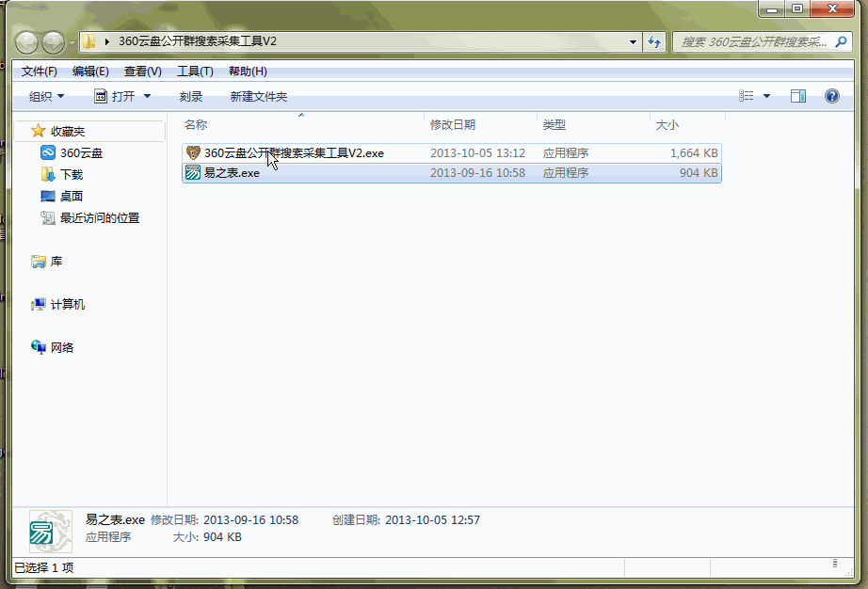The image size is (868, 589).
Task: Click the folder icon in the address bar
Action: tap(88, 41)
